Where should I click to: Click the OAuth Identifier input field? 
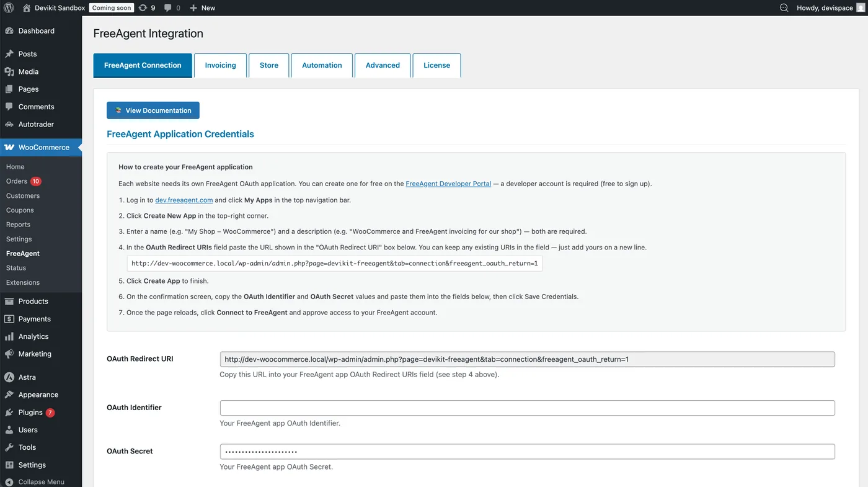click(527, 408)
